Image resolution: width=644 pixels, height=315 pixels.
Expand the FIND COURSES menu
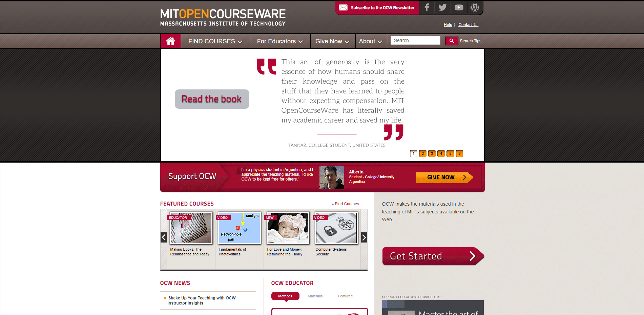tap(215, 41)
